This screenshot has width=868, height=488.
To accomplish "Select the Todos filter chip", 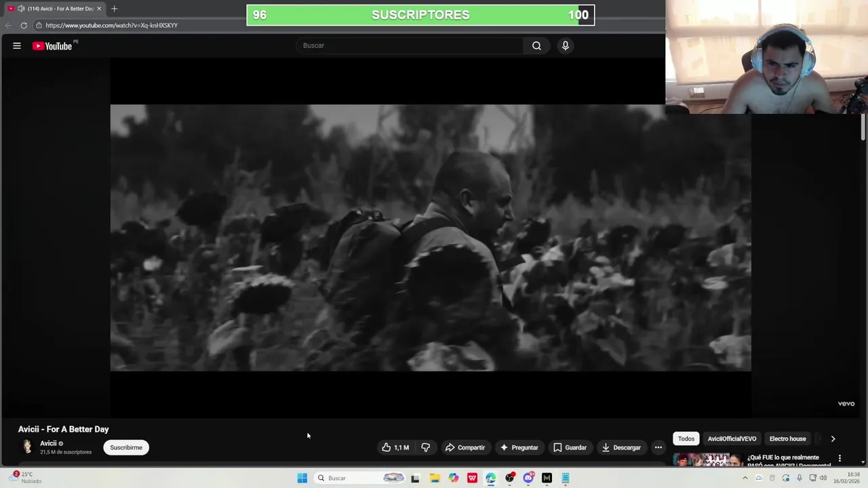I will pos(686,439).
